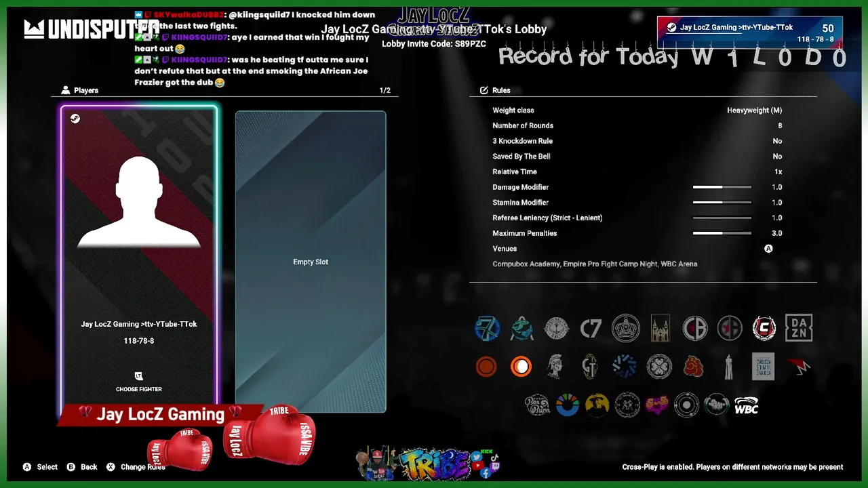
Task: Click the Select button prompt
Action: point(41,467)
